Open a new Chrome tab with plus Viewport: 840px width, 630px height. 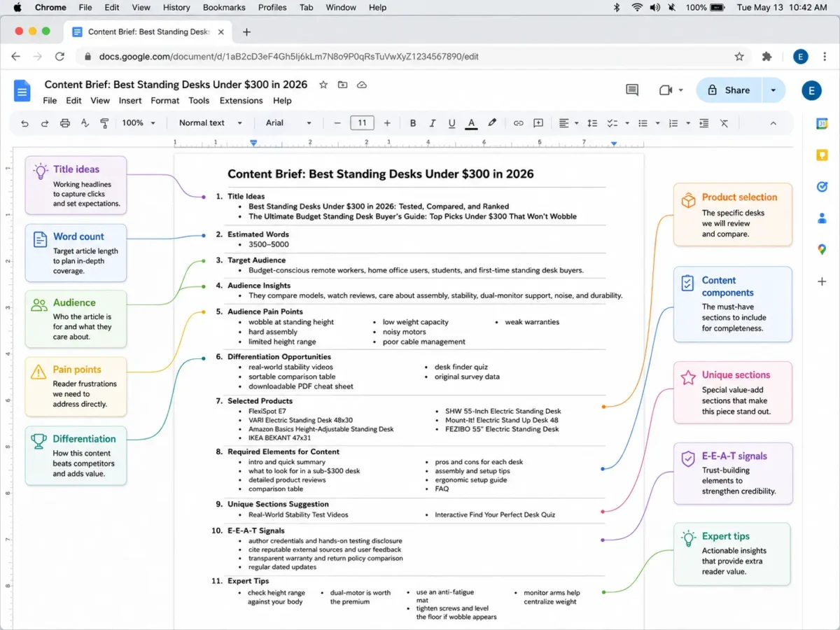pyautogui.click(x=246, y=32)
